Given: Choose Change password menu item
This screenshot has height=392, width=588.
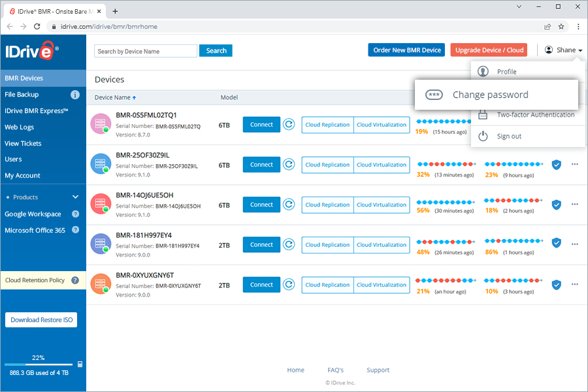Looking at the screenshot, I should (496, 95).
